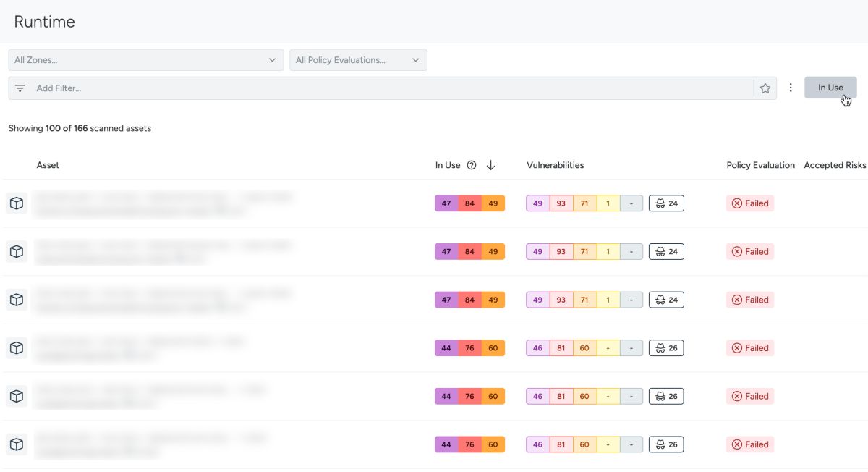Click the cube icon of the sixth asset row
Viewport: 868px width, 472px height.
(17, 444)
